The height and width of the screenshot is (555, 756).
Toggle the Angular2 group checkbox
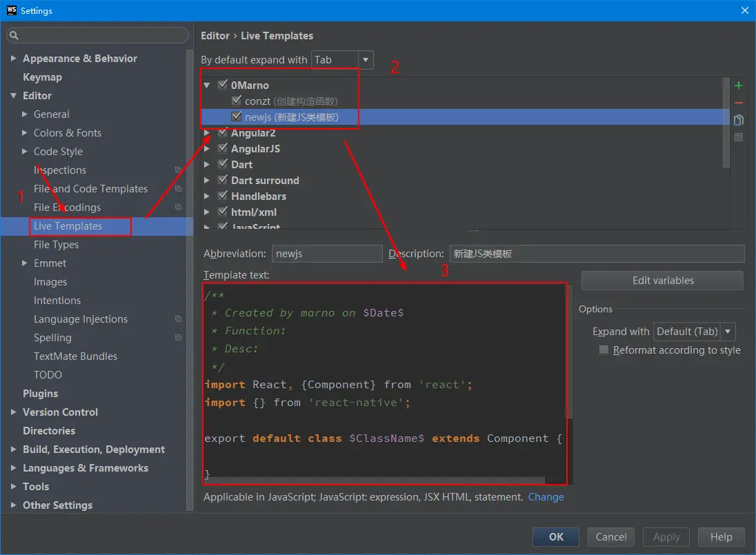point(223,132)
